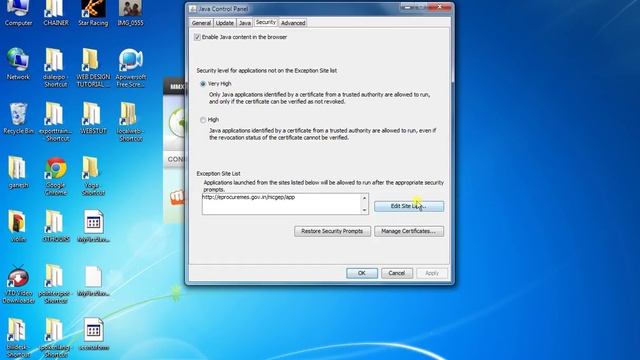
Task: Open Manage Certificates
Action: coord(409,231)
